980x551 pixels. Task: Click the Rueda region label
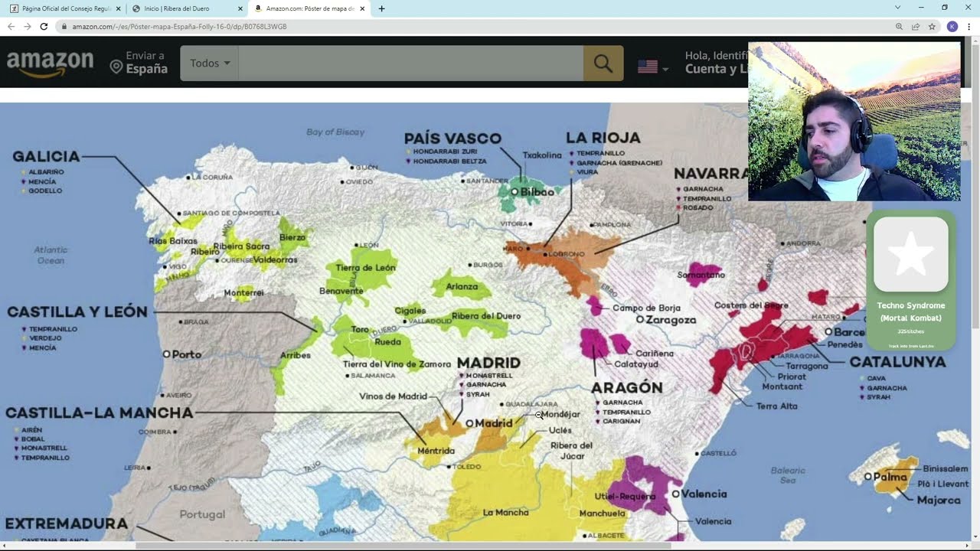pos(387,342)
